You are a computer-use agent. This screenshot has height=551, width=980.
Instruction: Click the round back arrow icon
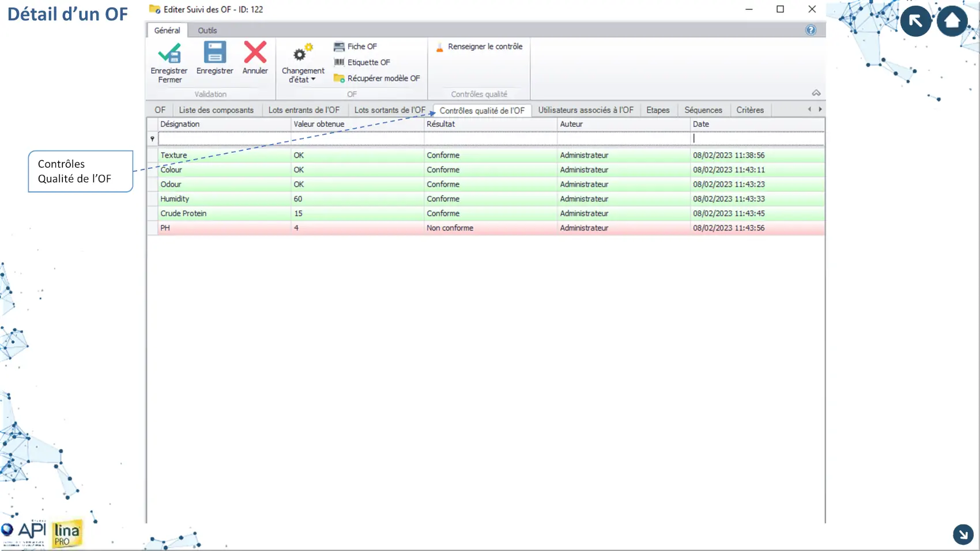click(915, 21)
